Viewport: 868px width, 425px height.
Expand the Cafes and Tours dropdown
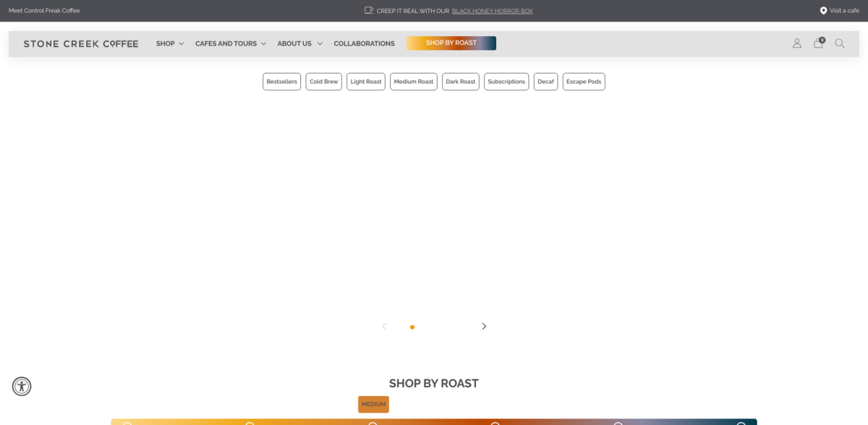230,43
